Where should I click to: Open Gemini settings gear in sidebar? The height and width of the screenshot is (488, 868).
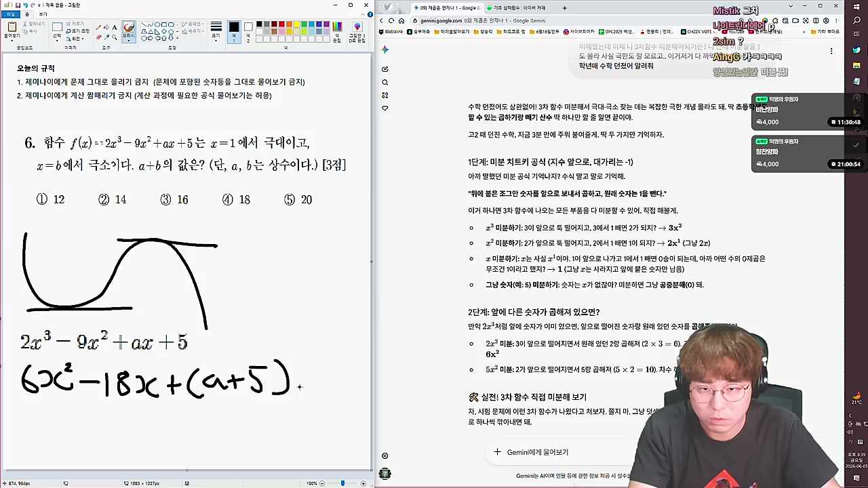(x=384, y=455)
